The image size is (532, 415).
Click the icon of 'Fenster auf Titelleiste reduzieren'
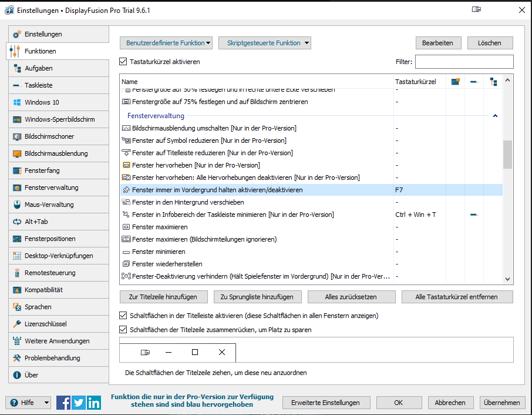tap(126, 153)
